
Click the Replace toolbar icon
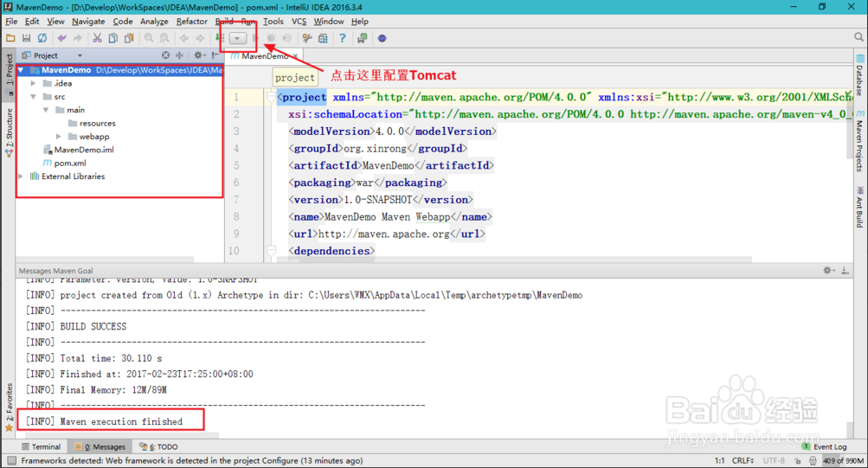coord(164,38)
